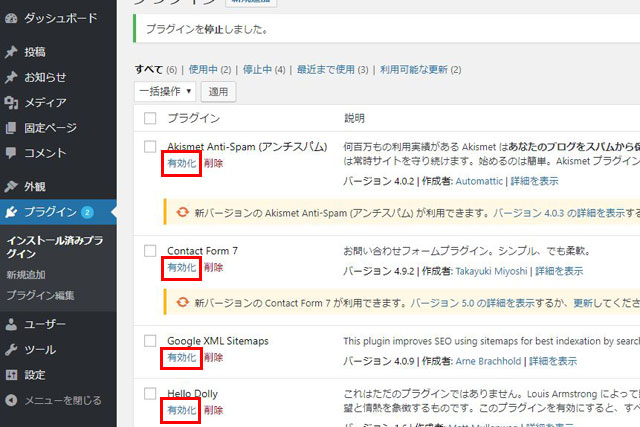Filter plugins by 利用可能な更新 (2)
The height and width of the screenshot is (427, 640).
coord(420,70)
